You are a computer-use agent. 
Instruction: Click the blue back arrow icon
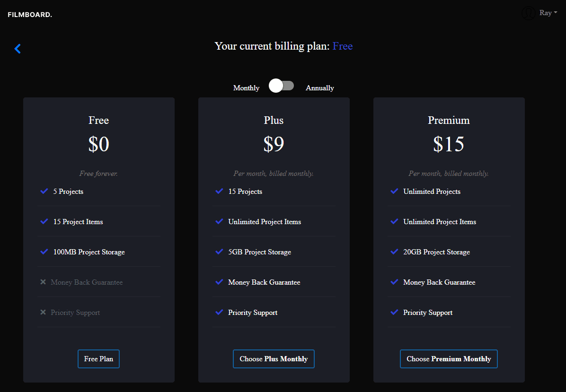point(18,48)
